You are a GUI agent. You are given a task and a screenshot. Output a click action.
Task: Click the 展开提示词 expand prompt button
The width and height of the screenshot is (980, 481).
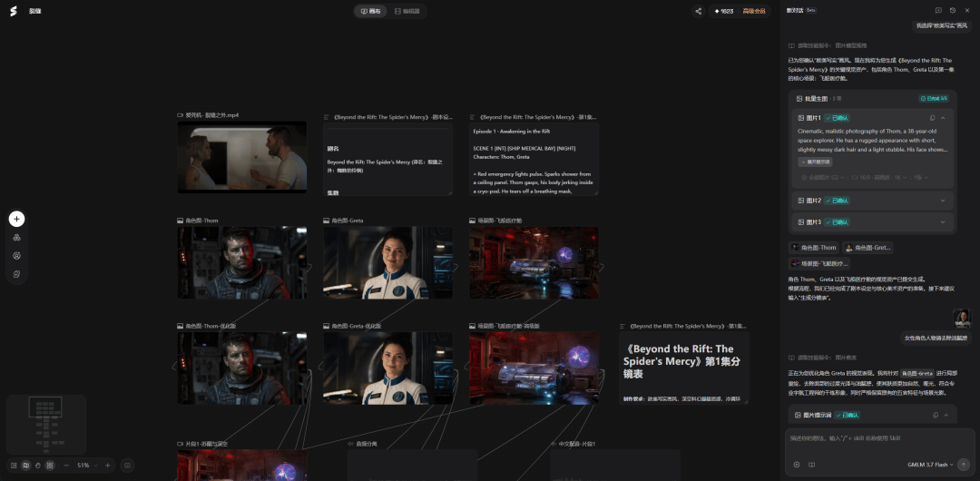tap(815, 162)
